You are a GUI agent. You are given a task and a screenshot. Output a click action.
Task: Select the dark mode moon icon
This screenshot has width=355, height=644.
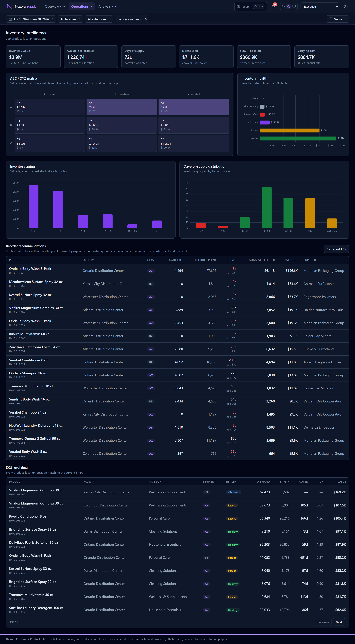(x=289, y=7)
